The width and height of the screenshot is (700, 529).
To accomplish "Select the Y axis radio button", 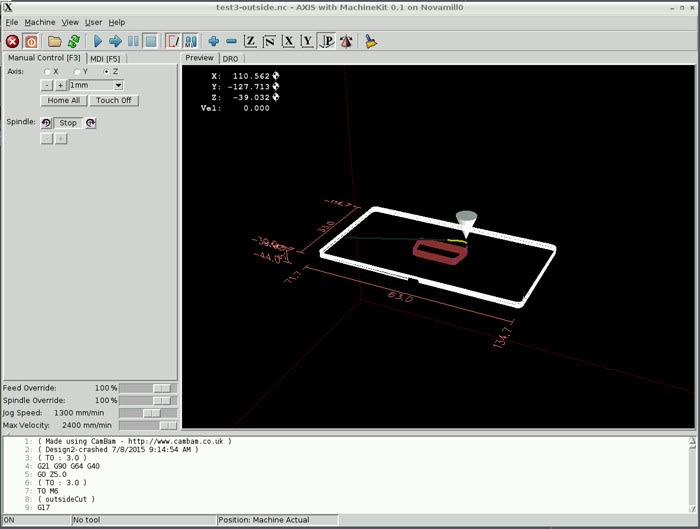I will 77,72.
